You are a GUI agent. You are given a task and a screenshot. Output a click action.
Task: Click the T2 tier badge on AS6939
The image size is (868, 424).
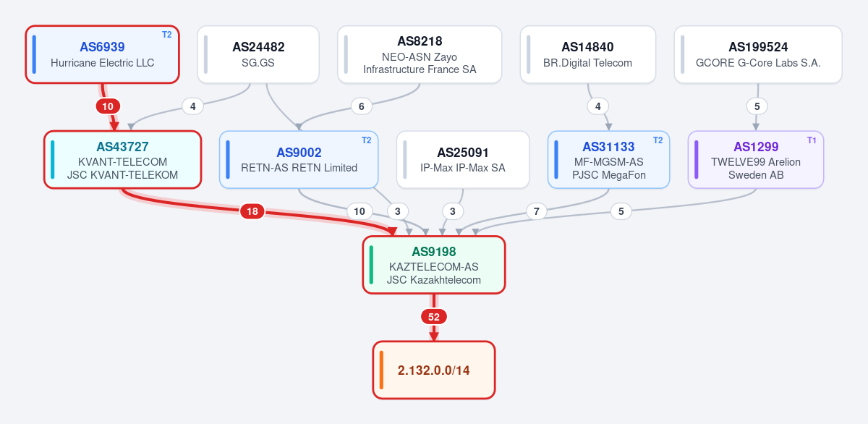coord(166,35)
